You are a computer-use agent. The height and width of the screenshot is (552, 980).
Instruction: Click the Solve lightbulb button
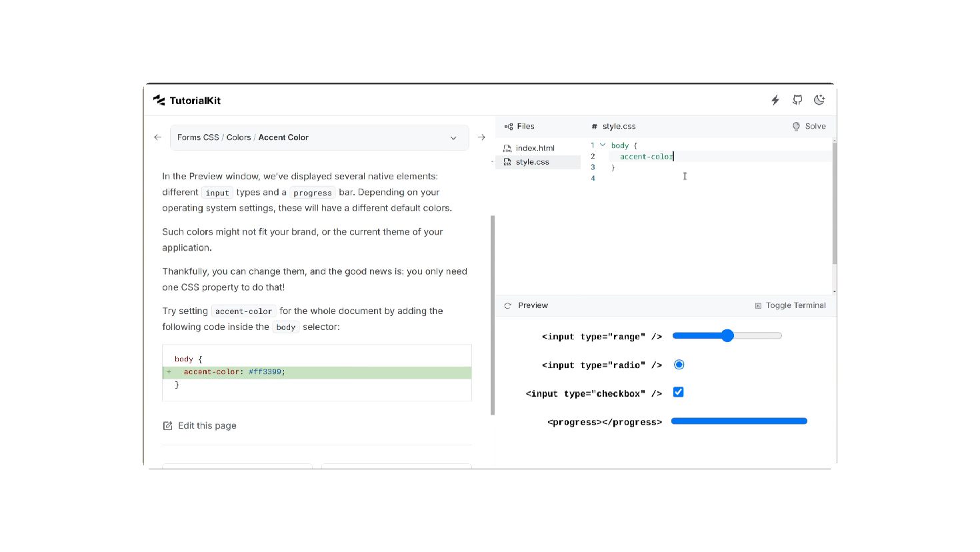pos(809,126)
